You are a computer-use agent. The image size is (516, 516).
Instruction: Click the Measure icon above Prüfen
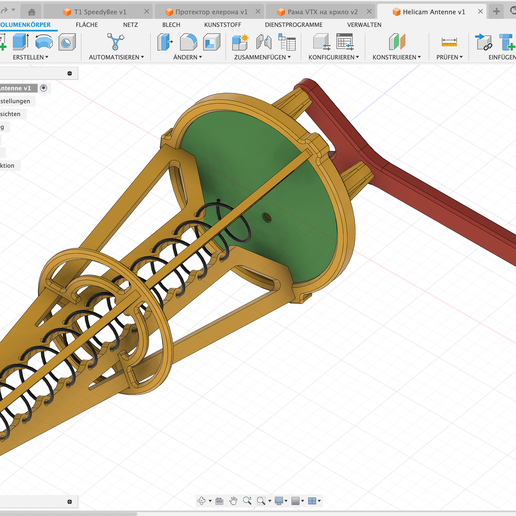[x=449, y=42]
